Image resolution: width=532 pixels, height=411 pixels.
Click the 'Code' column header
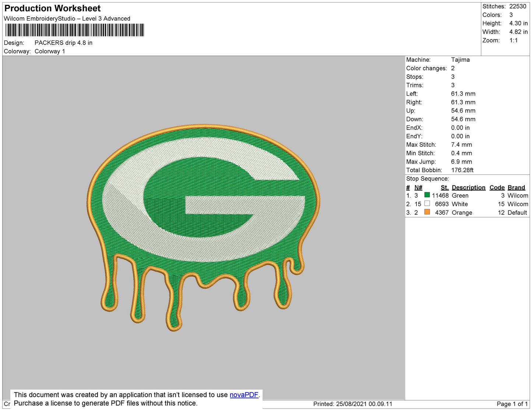point(497,188)
